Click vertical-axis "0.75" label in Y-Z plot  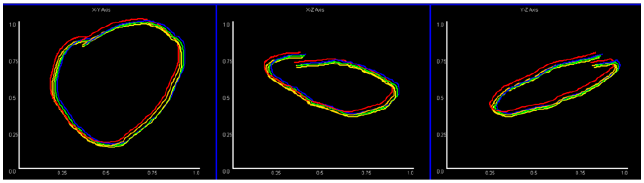441,61
